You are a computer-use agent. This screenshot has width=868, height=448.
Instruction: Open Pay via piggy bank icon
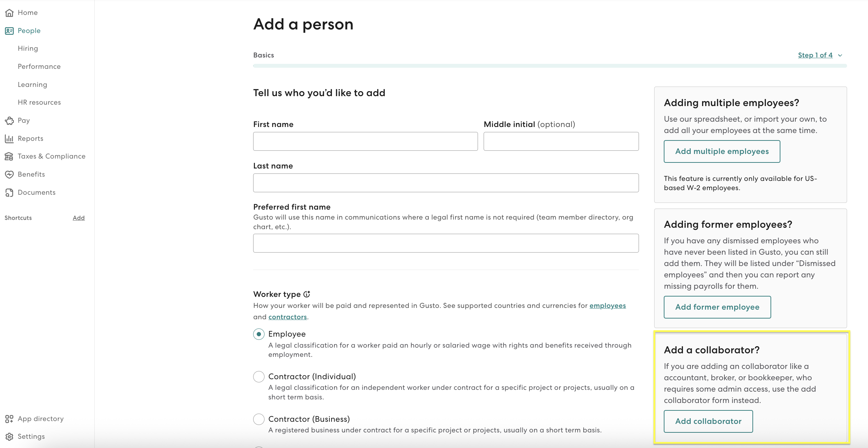tap(9, 121)
